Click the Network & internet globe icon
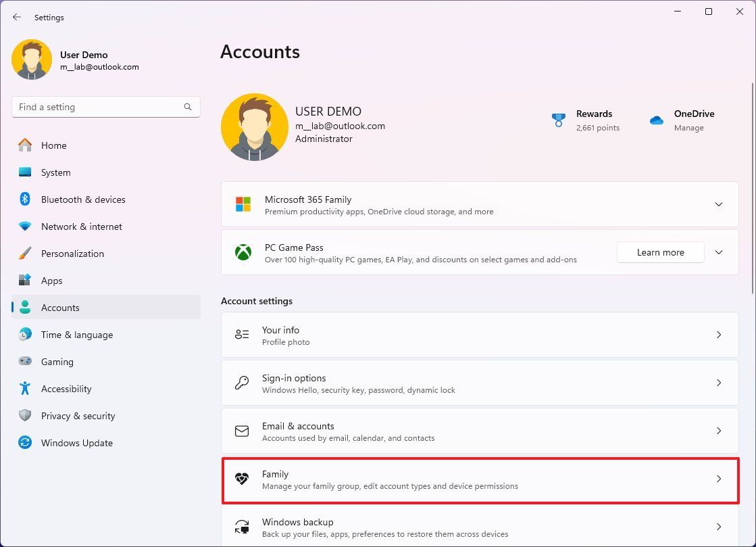This screenshot has width=756, height=547. [x=25, y=227]
